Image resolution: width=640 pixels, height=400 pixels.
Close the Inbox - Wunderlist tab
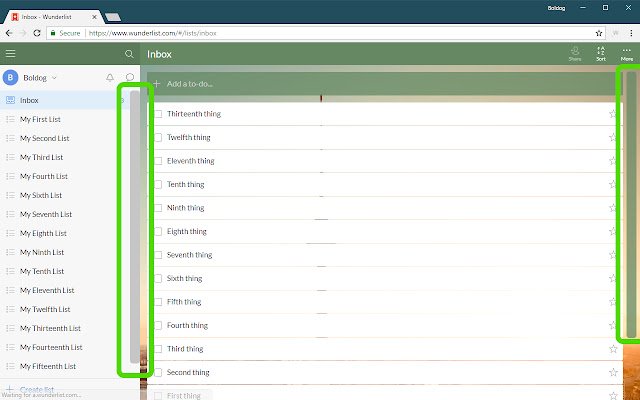click(x=94, y=17)
